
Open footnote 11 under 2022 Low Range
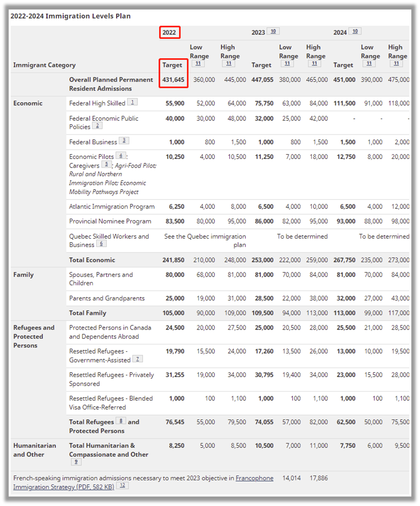pos(198,63)
